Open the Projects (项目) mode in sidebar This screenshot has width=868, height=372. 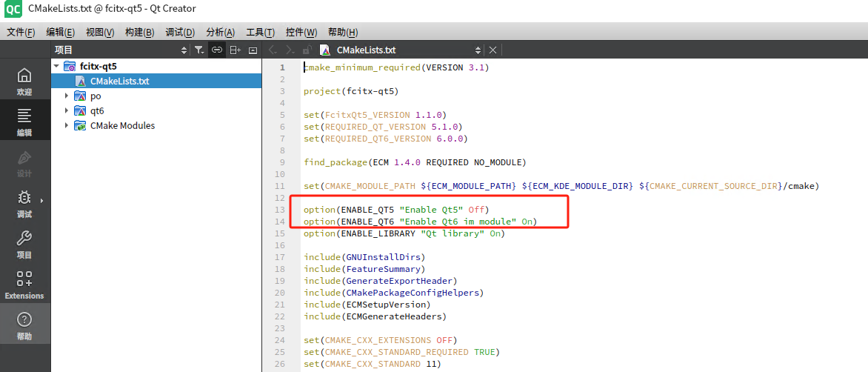[24, 244]
